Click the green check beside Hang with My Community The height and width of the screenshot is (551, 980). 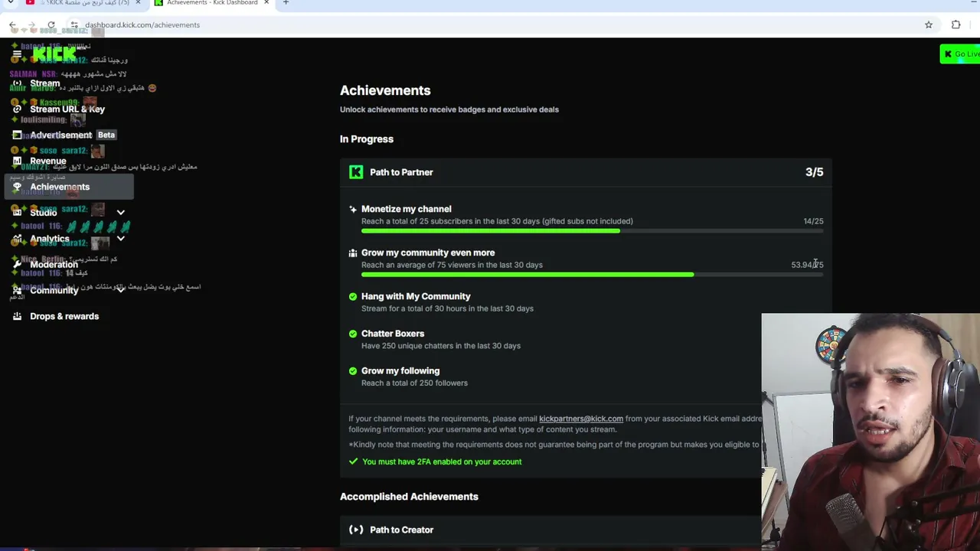pyautogui.click(x=353, y=296)
